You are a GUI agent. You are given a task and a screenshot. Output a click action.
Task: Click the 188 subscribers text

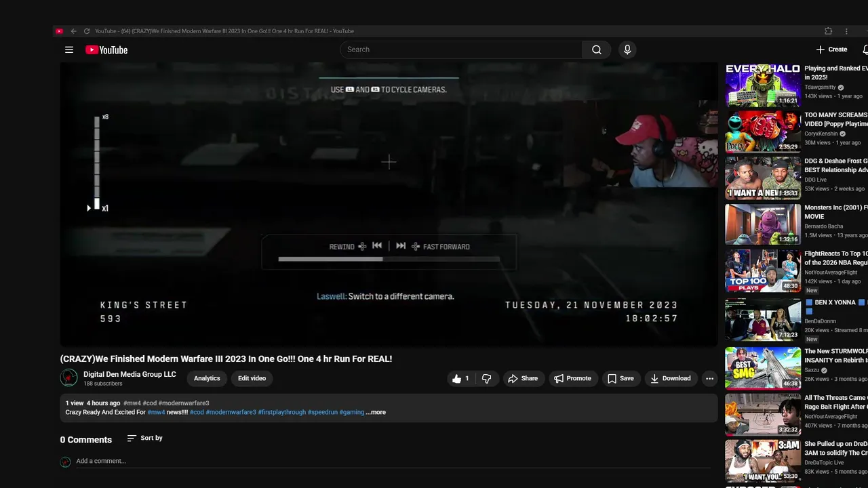tap(103, 384)
